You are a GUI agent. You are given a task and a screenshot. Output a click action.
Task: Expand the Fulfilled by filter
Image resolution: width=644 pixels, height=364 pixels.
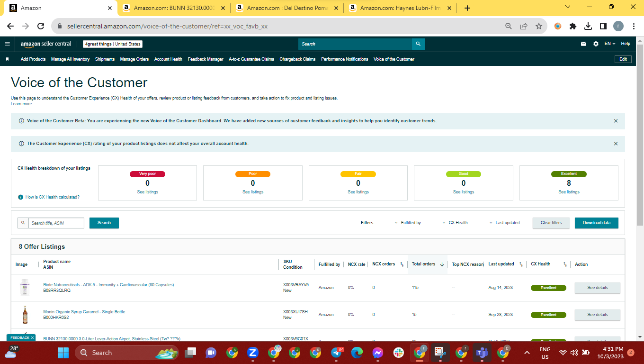click(x=408, y=223)
